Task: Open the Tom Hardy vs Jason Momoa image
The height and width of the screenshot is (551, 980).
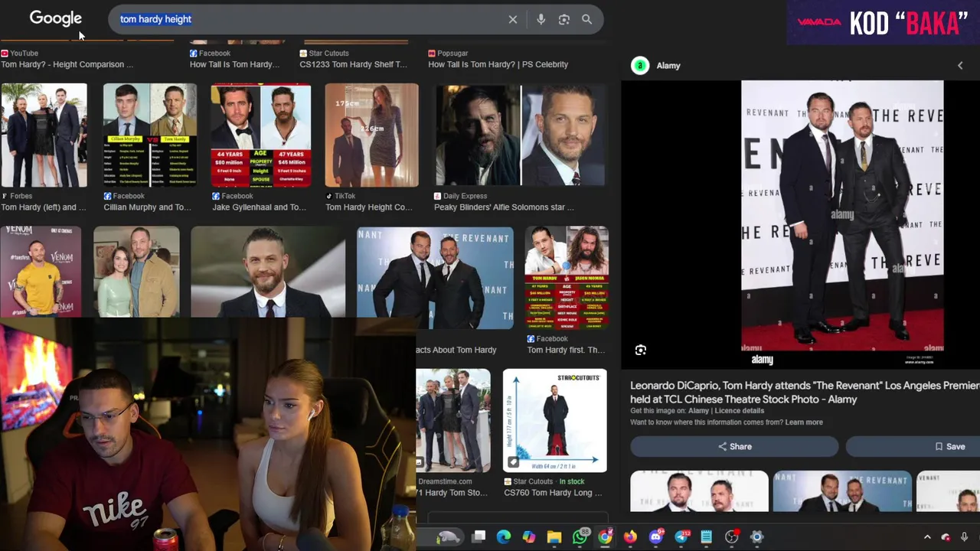Action: (x=567, y=278)
